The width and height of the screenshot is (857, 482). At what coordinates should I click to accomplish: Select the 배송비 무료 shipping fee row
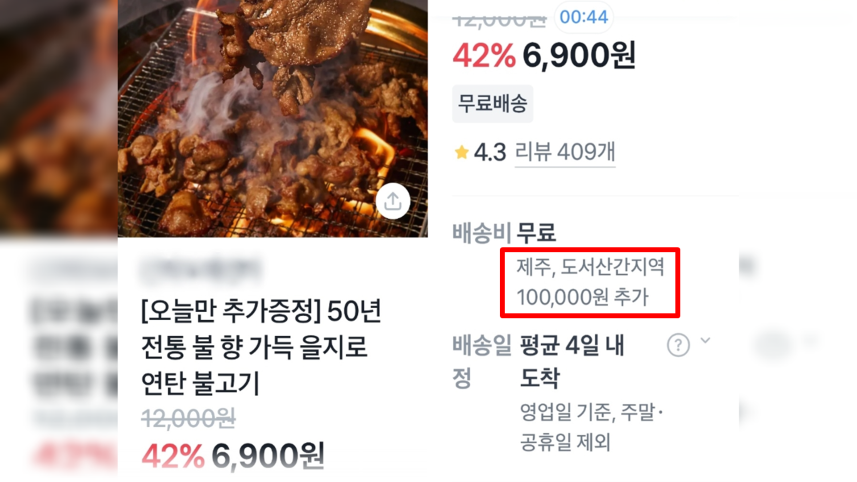tap(504, 233)
